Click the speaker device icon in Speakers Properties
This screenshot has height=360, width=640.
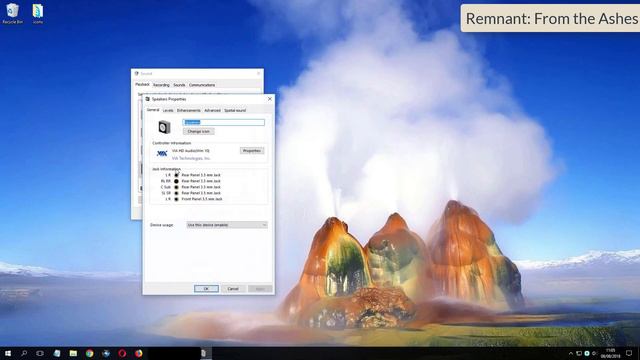[x=164, y=127]
